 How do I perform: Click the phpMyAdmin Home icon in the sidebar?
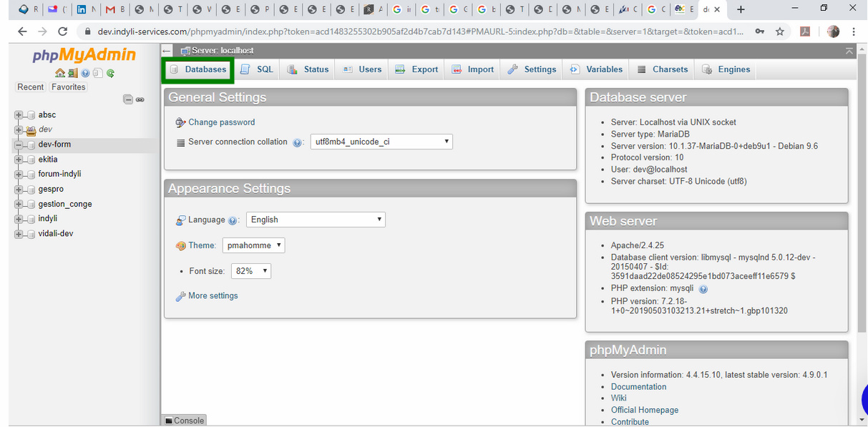pos(60,73)
